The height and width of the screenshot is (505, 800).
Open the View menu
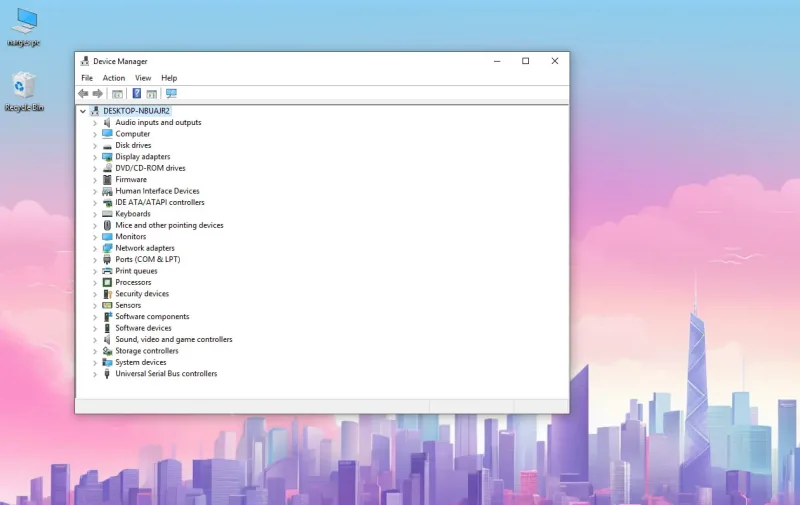[143, 78]
